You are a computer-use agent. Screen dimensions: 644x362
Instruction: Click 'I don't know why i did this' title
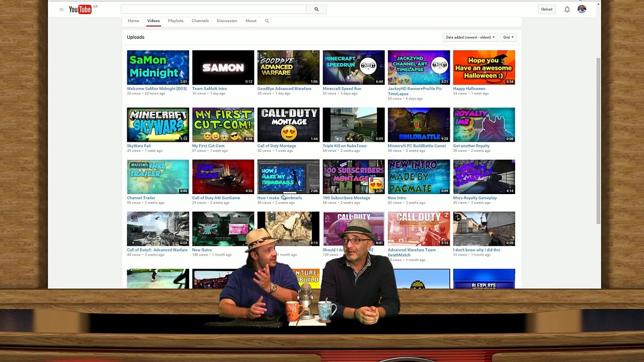[476, 250]
